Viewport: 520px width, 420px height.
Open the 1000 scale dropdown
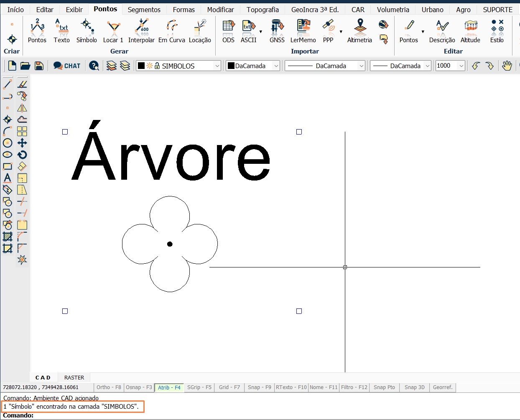tap(462, 66)
